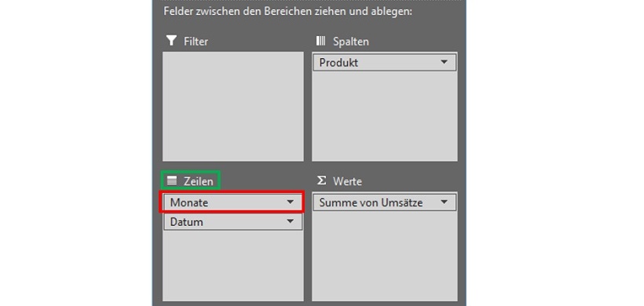The image size is (644, 306).
Task: Select the Datum field in Zeilen
Action: [232, 222]
